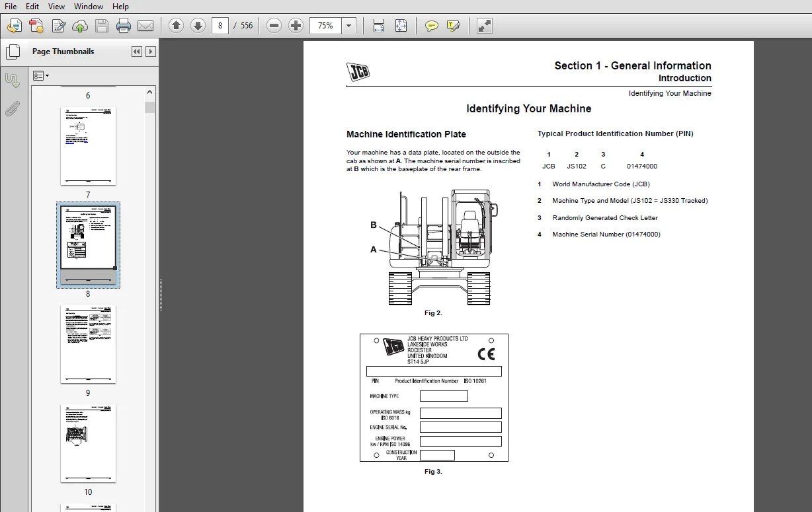
Task: Select the page 7 thumbnail
Action: (x=88, y=147)
